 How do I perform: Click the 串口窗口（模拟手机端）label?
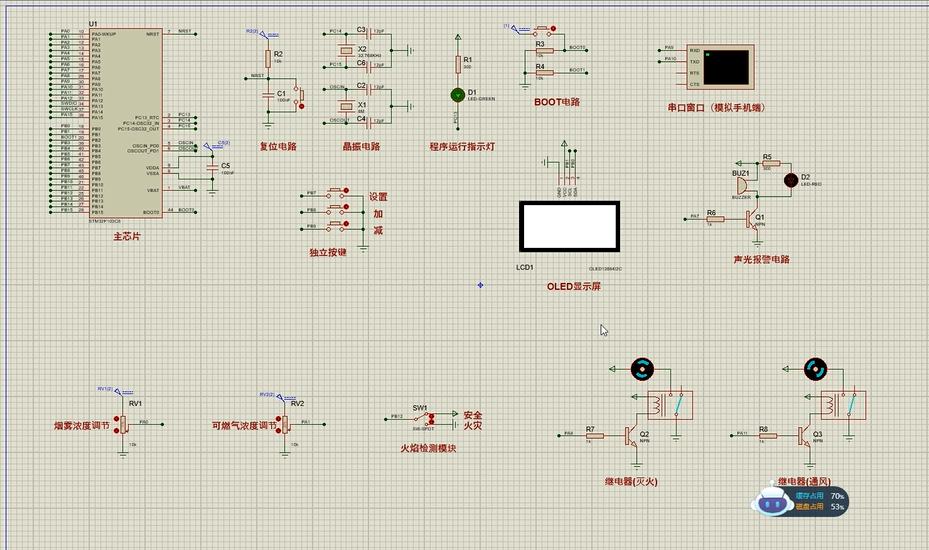pyautogui.click(x=716, y=108)
